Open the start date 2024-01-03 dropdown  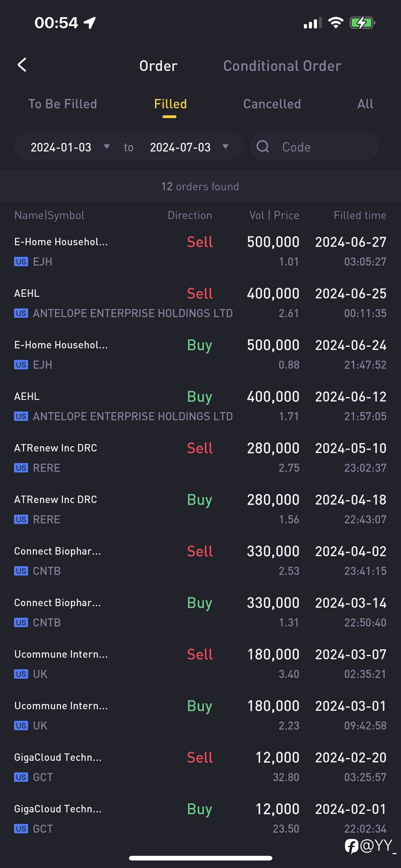70,147
